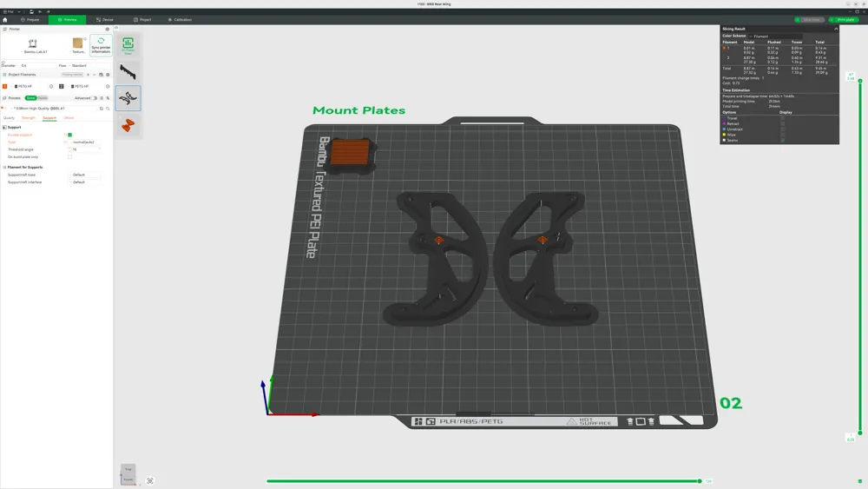This screenshot has width=868, height=489.
Task: Open the File menu
Action: [x=9, y=11]
